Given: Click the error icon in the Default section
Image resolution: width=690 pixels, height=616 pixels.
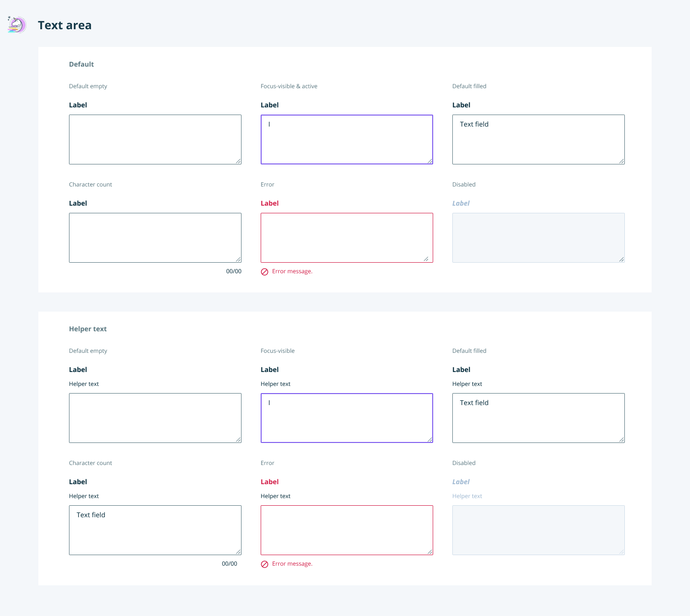Looking at the screenshot, I should (x=264, y=272).
